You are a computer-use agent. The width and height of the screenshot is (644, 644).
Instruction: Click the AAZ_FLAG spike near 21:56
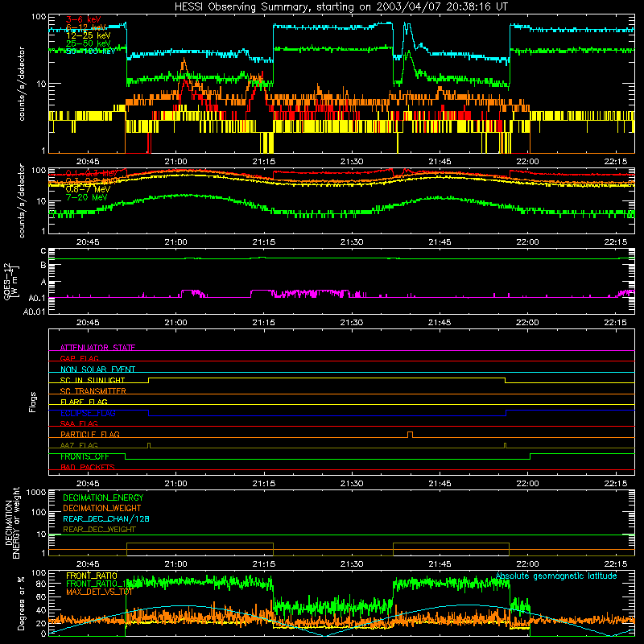click(505, 445)
